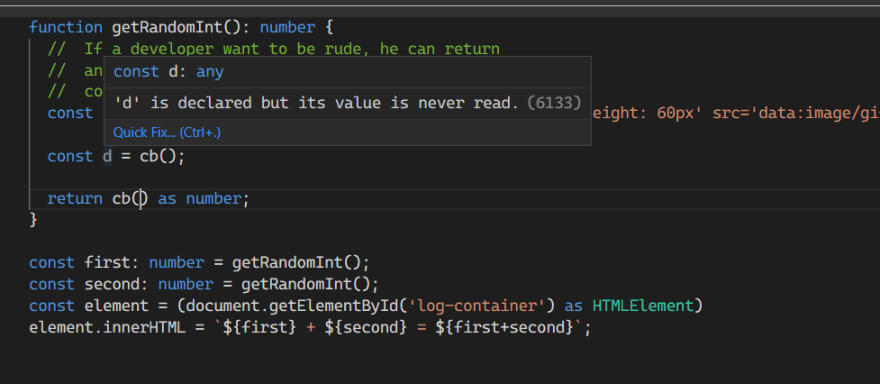Click the '${first+second}' template expression
This screenshot has width=880, height=384.
(x=505, y=327)
